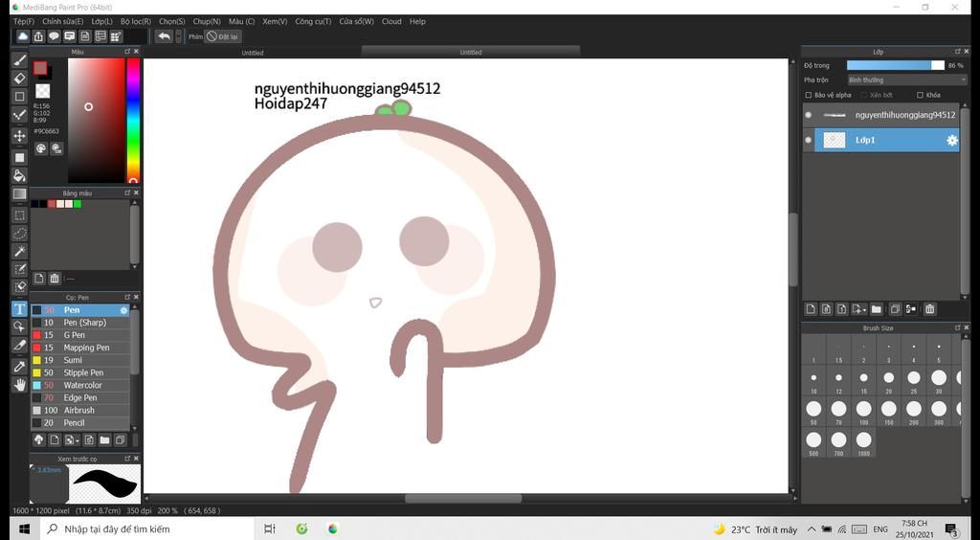This screenshot has width=980, height=540.
Task: Select the Eraser tool
Action: (19, 79)
